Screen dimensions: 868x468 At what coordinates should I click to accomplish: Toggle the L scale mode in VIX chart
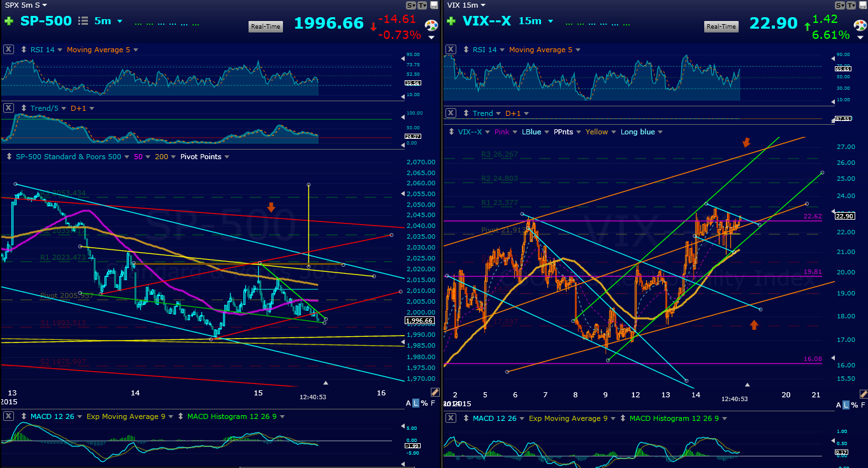[846, 404]
